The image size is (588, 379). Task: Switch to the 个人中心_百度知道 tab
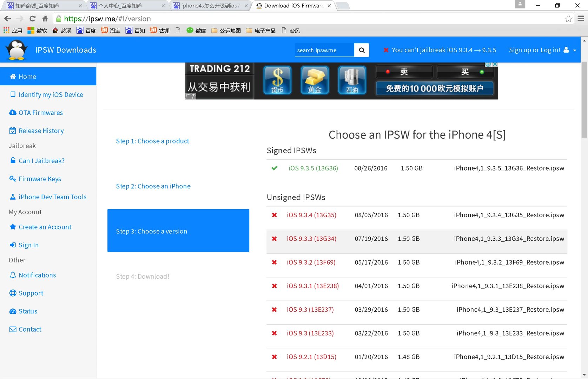pos(126,6)
